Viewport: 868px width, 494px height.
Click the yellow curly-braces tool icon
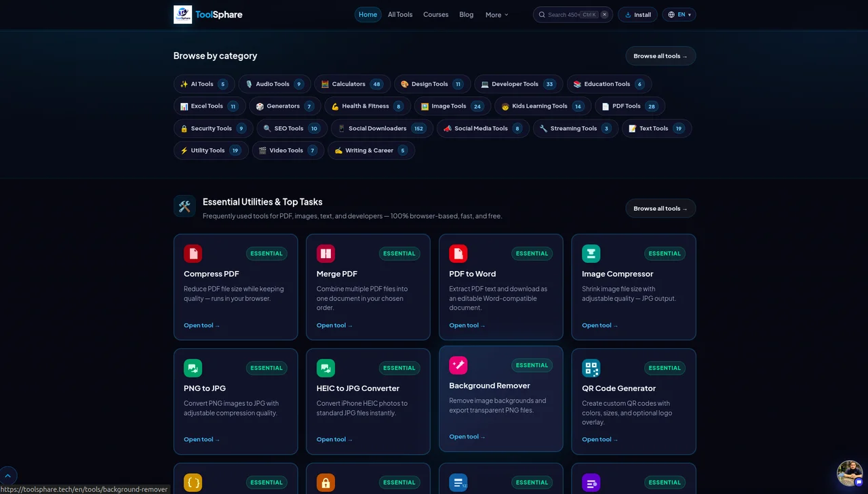pyautogui.click(x=193, y=482)
